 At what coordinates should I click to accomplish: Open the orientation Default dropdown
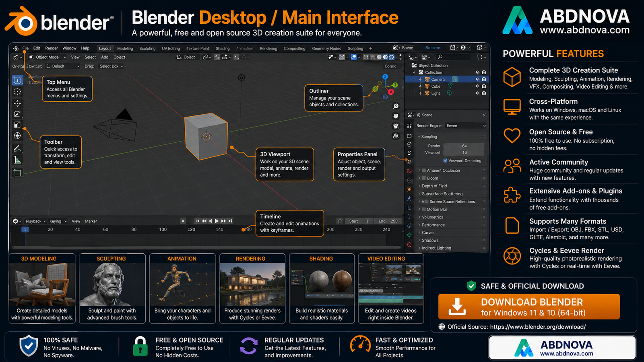pos(62,66)
